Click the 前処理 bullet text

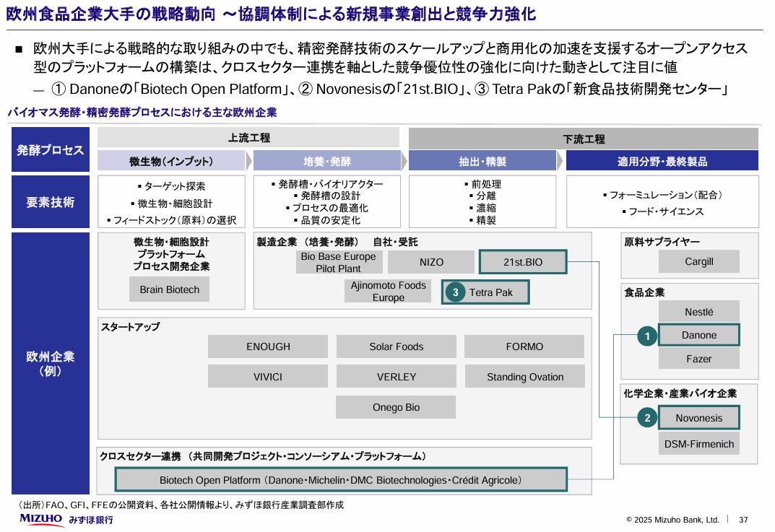(x=486, y=184)
